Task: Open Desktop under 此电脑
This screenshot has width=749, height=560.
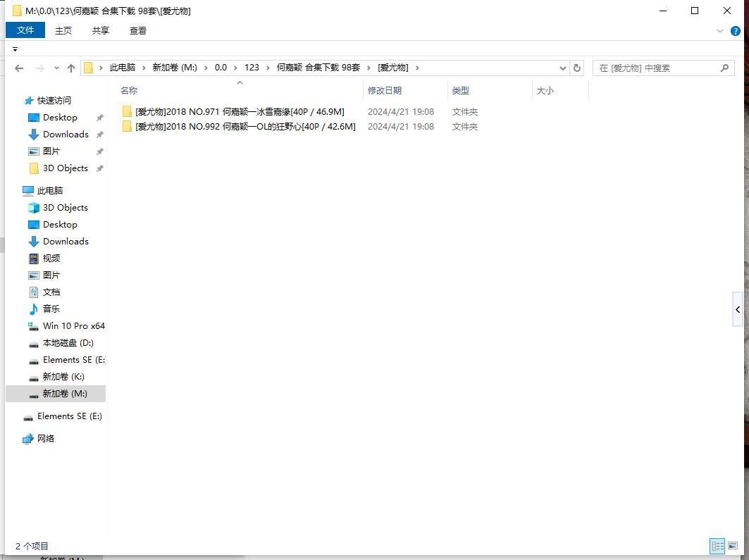Action: (60, 225)
